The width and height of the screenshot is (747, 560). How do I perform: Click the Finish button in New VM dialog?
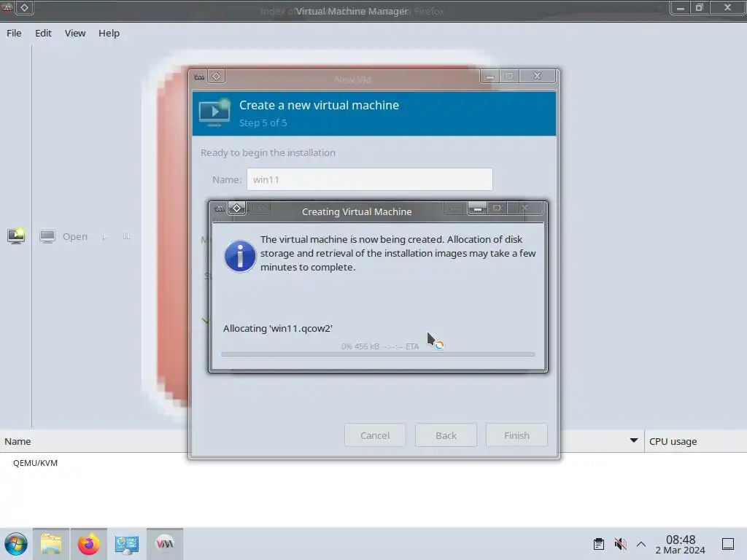point(516,435)
